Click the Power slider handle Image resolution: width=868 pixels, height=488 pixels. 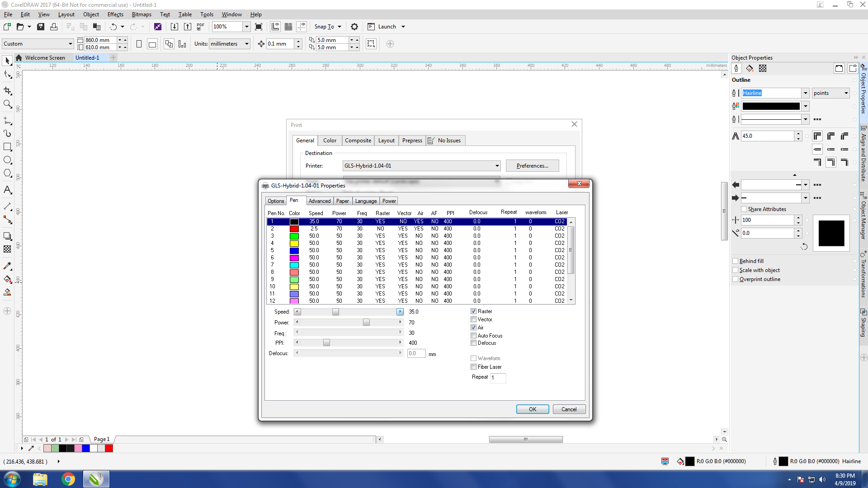click(x=366, y=323)
